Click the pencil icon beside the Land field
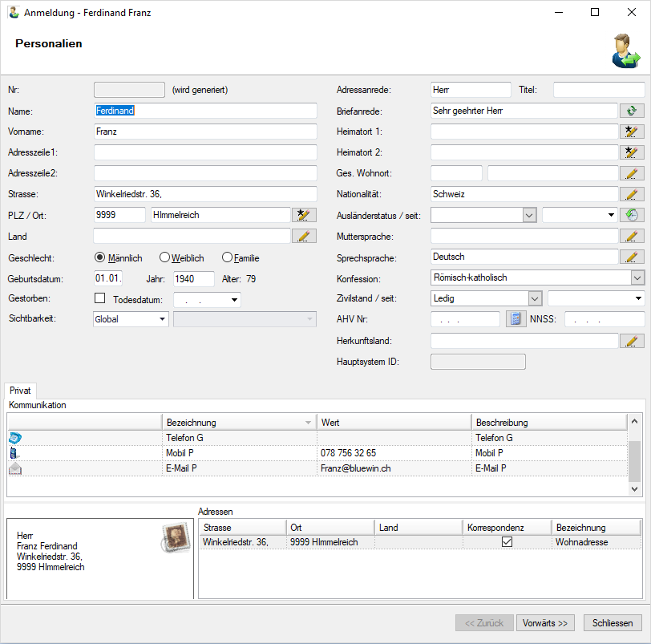The image size is (651, 644). coord(305,236)
